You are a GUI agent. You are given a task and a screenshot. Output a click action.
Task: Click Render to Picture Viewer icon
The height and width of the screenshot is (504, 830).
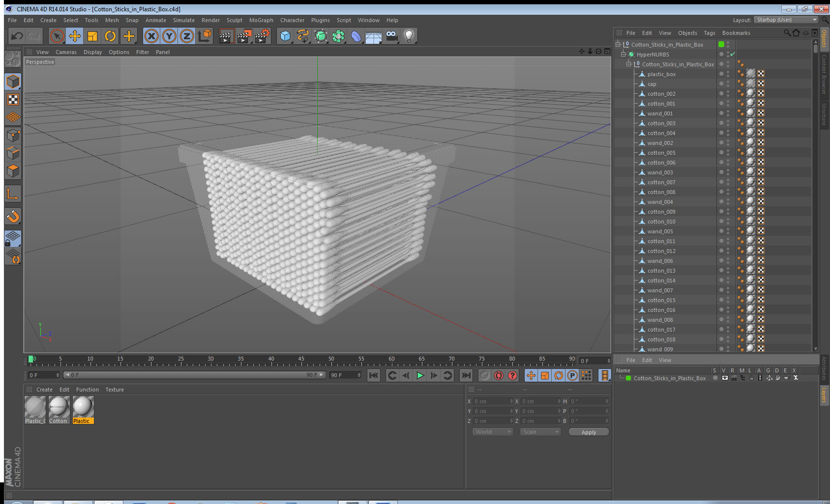(244, 36)
